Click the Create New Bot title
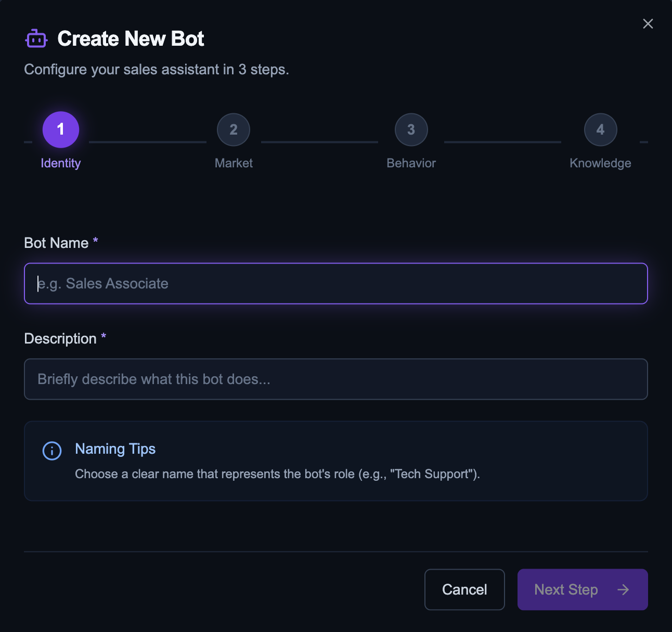This screenshot has height=632, width=672. coord(131,39)
